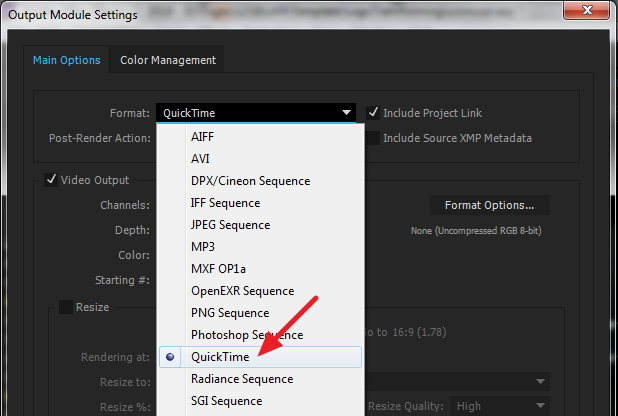Toggle the Include Project Link checkbox
Viewport: 618px width, 416px height.
point(373,113)
